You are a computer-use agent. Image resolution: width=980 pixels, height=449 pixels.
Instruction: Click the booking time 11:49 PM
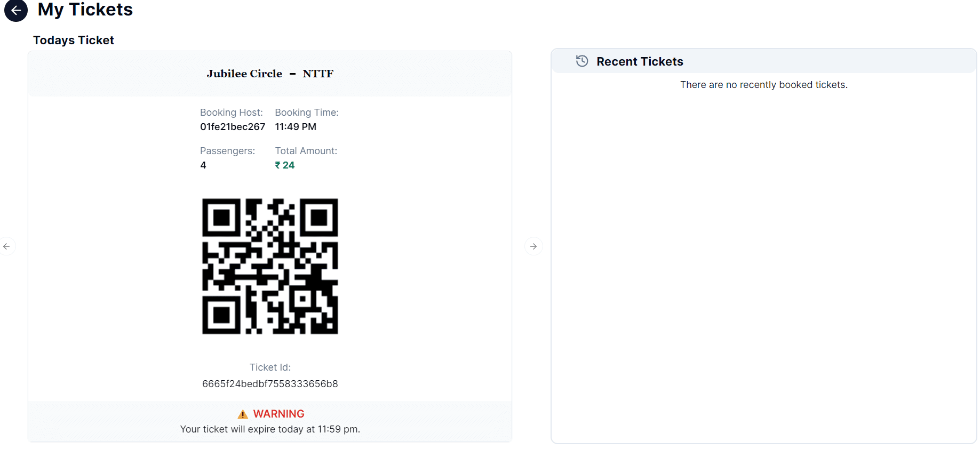296,127
